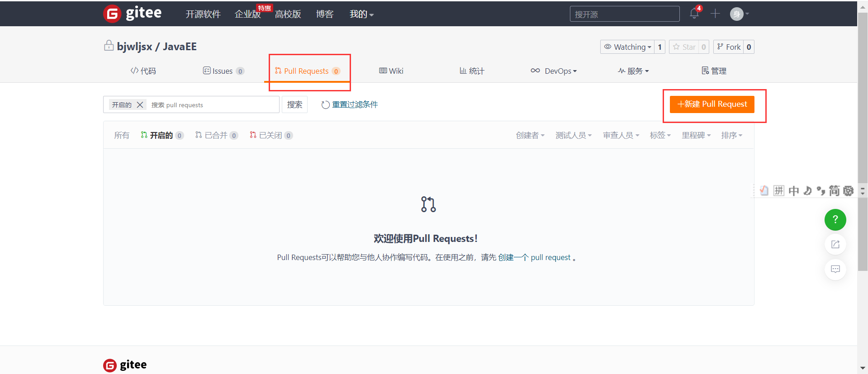Focus the 搜开源 header search field
The image size is (868, 374).
625,14
